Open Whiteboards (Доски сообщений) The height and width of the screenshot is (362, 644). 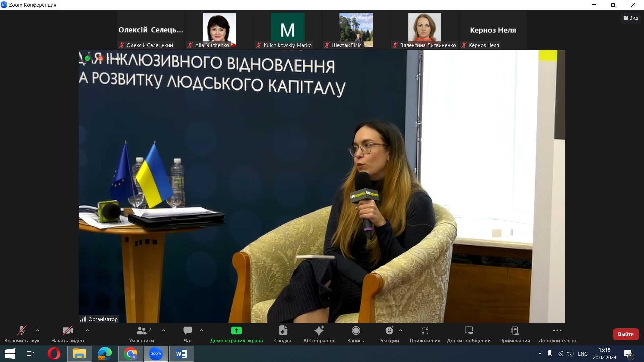tap(469, 334)
